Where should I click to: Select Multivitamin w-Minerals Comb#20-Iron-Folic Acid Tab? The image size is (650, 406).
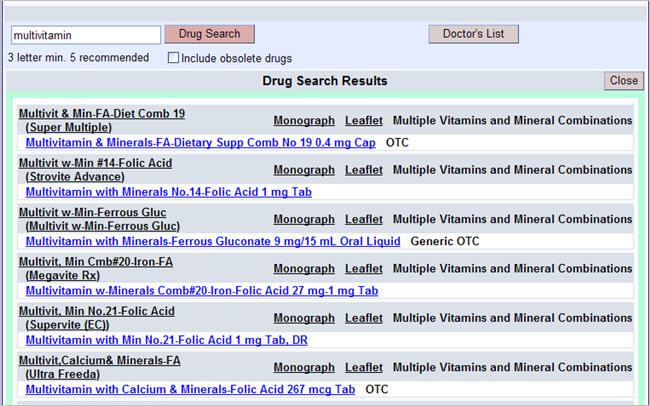click(x=201, y=291)
